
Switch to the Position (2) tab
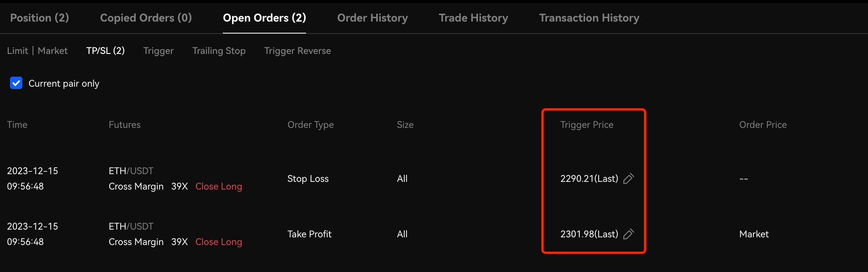coord(39,18)
